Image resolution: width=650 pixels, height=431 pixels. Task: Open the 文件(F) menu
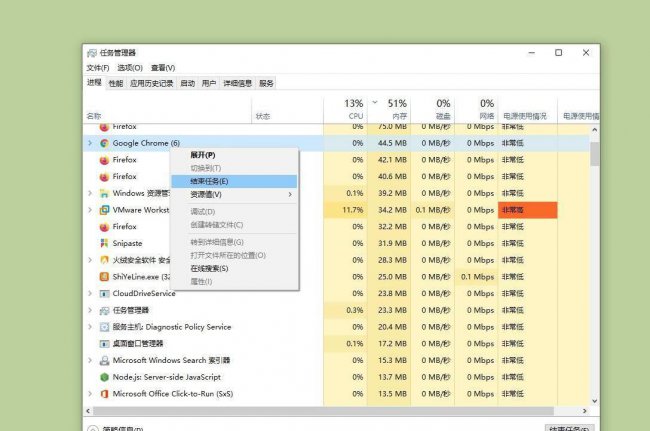point(98,68)
